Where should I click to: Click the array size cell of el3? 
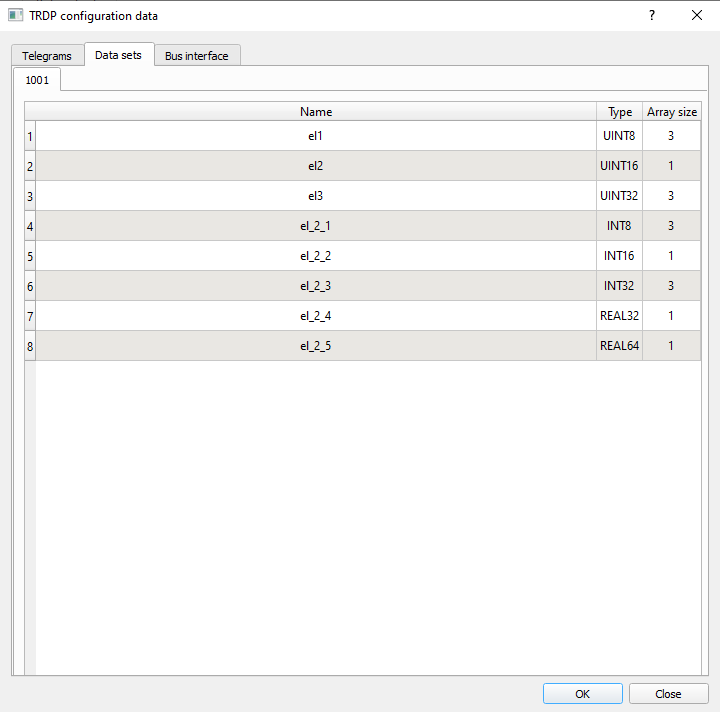tap(671, 196)
